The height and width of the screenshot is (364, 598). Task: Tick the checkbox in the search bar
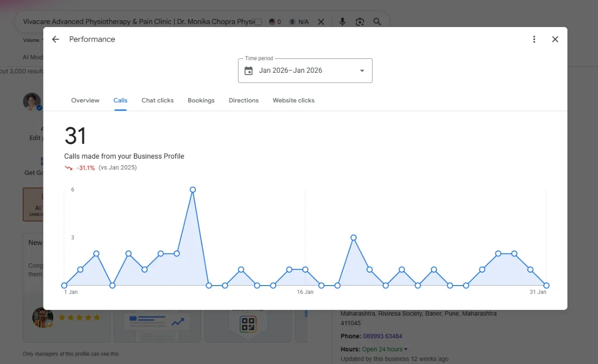[258, 22]
